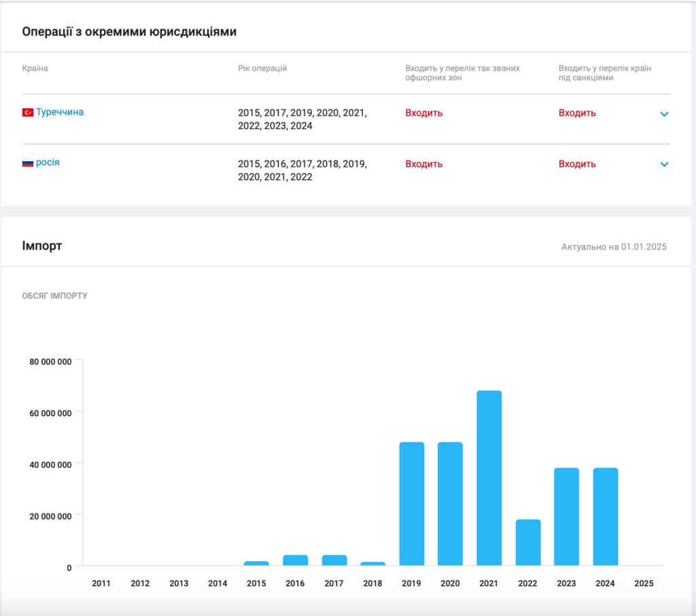Select the 2016 import bar

295,560
